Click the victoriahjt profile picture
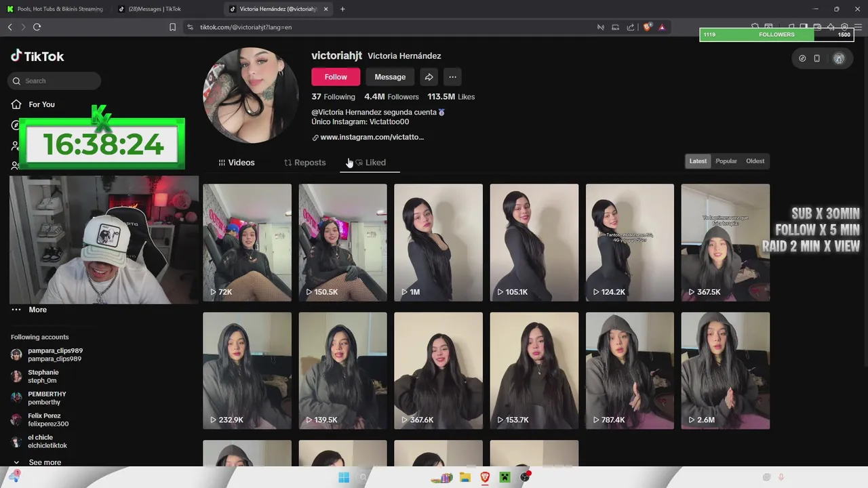Screen dimensions: 868x488 coord(251,95)
